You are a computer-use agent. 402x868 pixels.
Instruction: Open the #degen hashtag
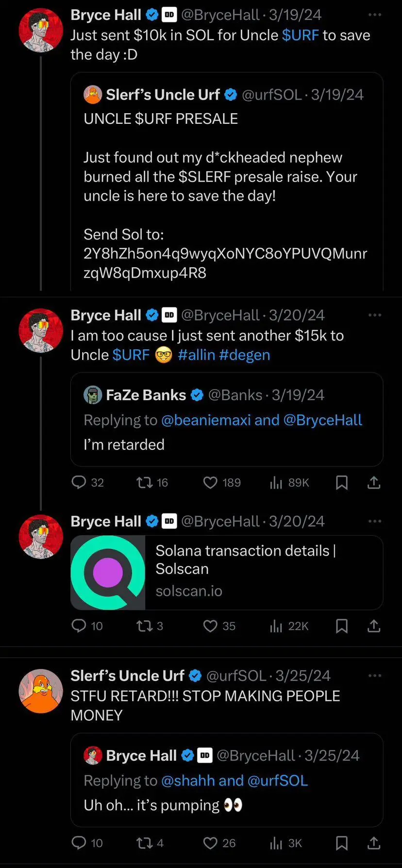point(244,355)
